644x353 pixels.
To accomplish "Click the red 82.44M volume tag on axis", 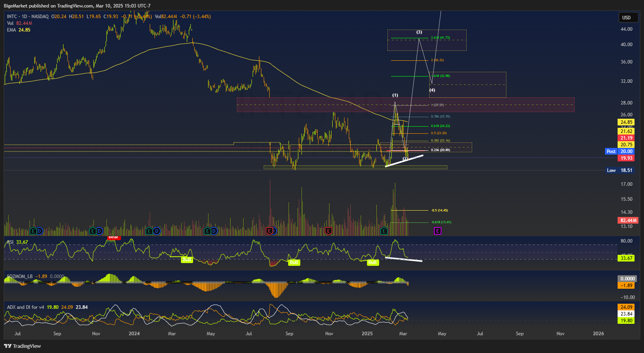I will [628, 220].
